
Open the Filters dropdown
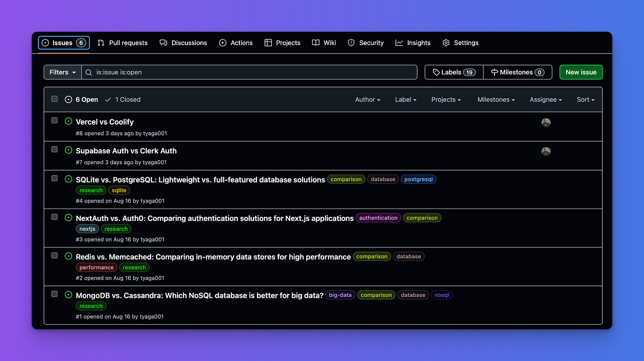coord(63,72)
